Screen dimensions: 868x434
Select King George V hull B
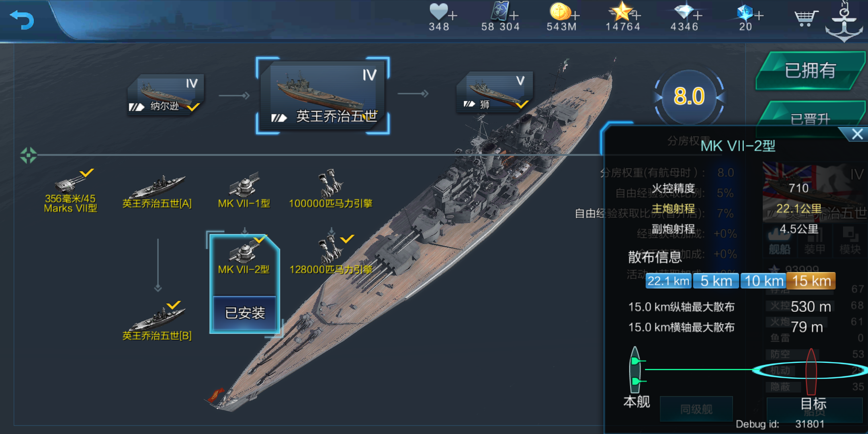[157, 321]
